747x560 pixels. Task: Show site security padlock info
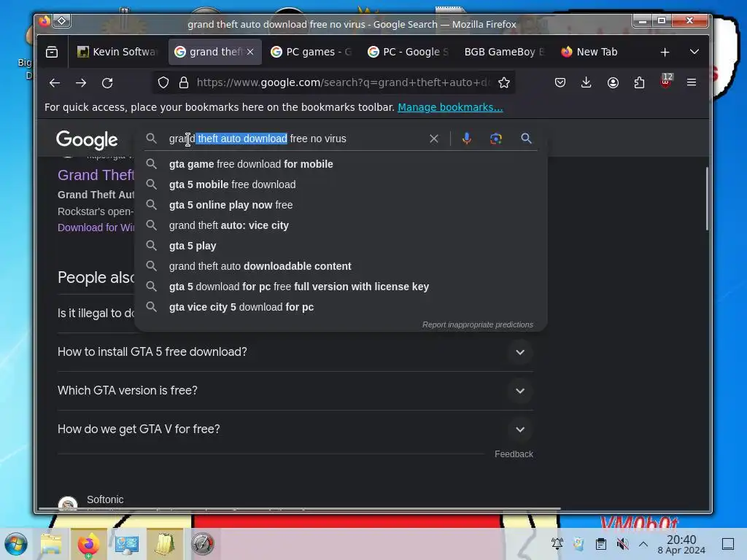pyautogui.click(x=184, y=83)
